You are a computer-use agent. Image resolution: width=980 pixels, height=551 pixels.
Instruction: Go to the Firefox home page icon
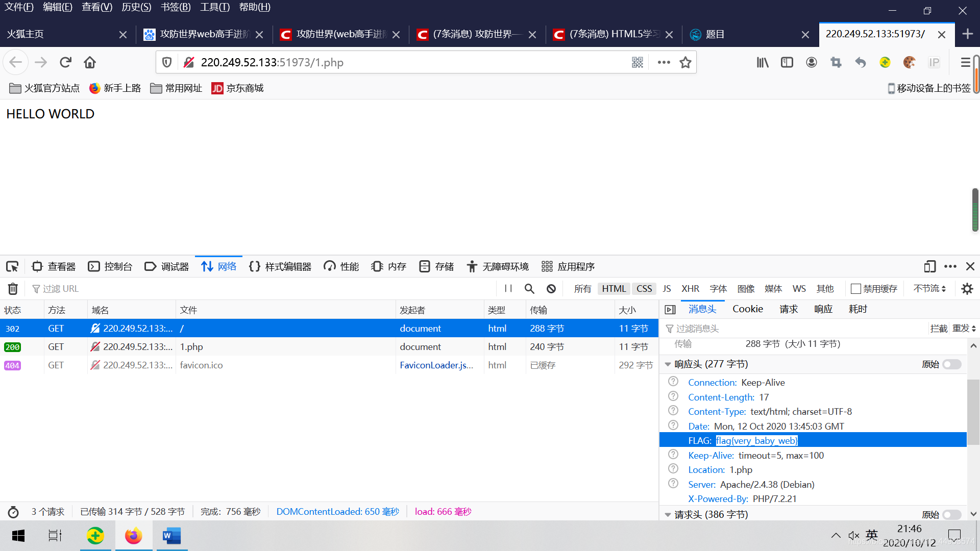coord(90,62)
